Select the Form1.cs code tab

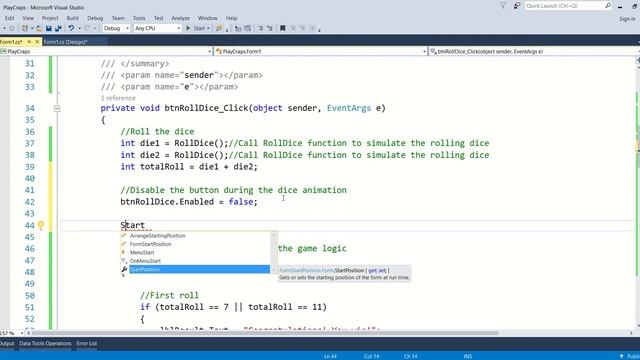[x=11, y=42]
